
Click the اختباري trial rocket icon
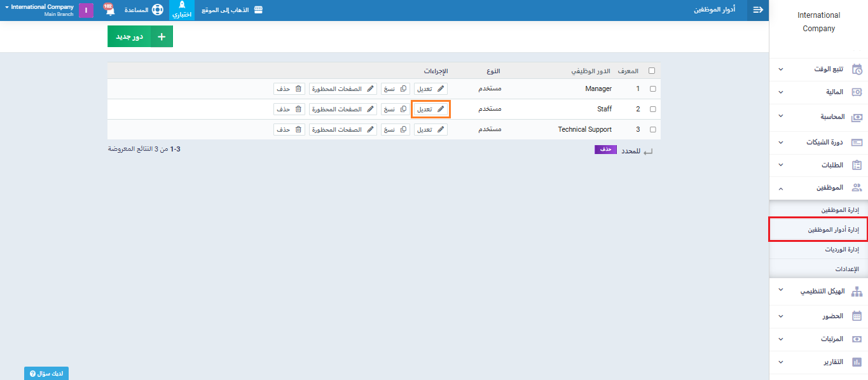182,5
